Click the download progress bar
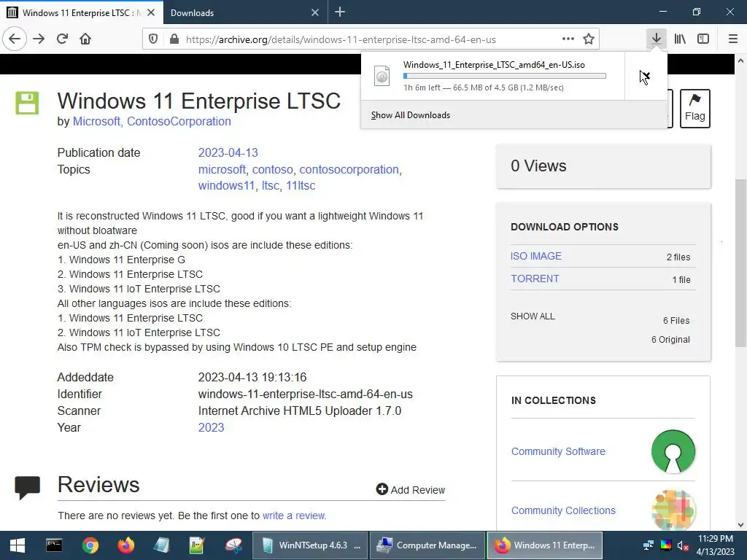Screen dimensions: 747x560 [505, 76]
